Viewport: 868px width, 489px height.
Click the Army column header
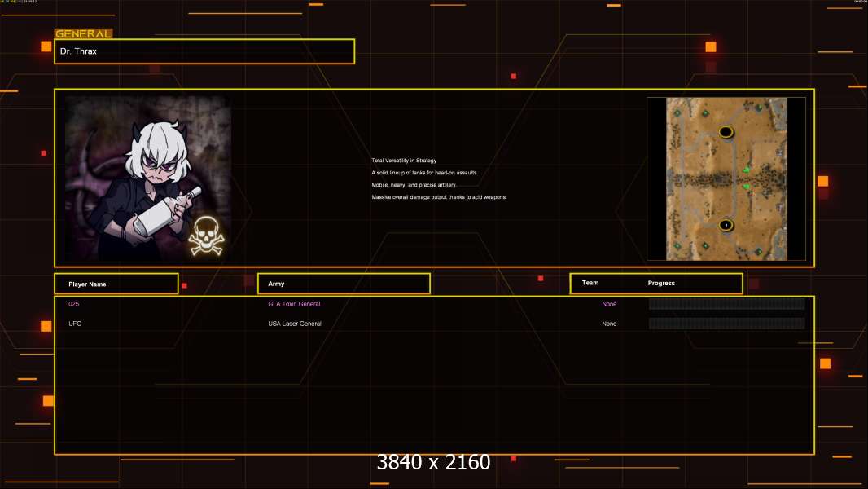(x=344, y=284)
